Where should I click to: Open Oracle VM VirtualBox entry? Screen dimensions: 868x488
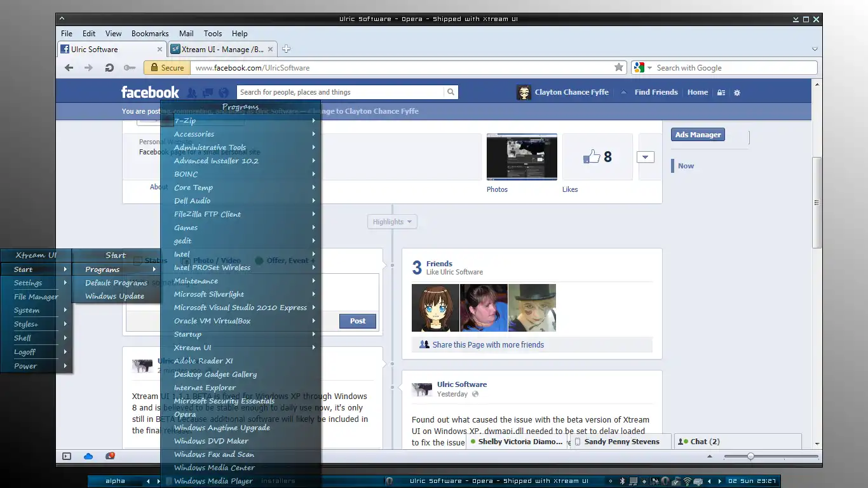point(240,321)
